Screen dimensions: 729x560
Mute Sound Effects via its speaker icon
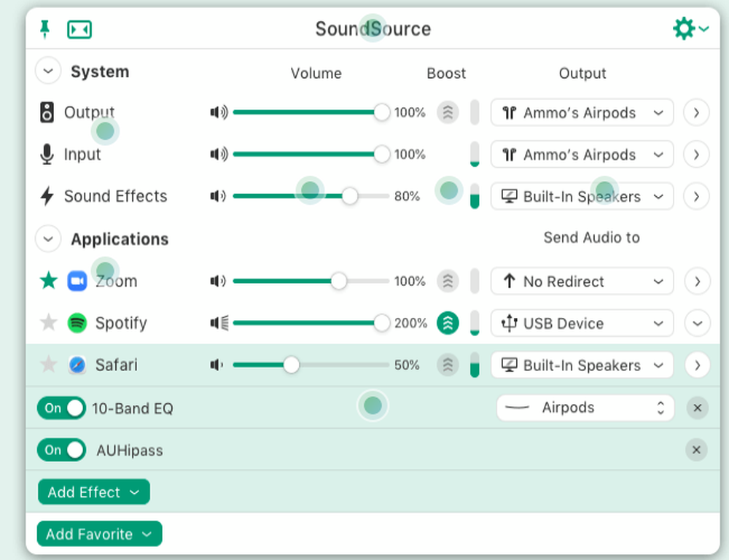pyautogui.click(x=217, y=196)
